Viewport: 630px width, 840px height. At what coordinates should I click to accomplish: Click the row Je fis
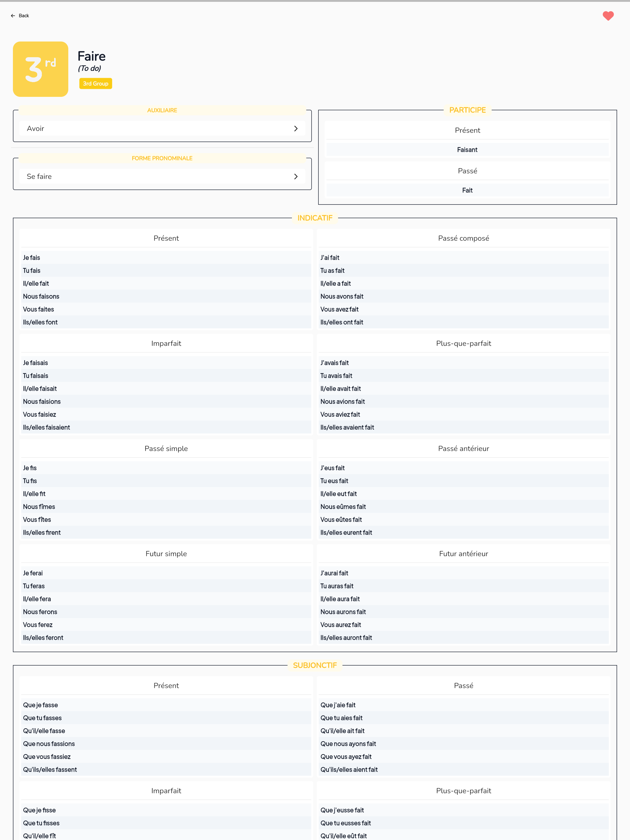166,468
